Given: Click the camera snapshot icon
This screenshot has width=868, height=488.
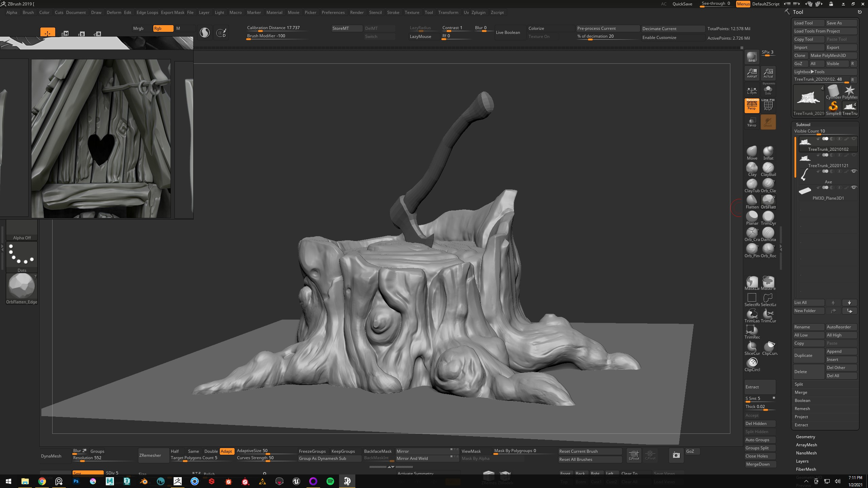Looking at the screenshot, I should click(676, 455).
